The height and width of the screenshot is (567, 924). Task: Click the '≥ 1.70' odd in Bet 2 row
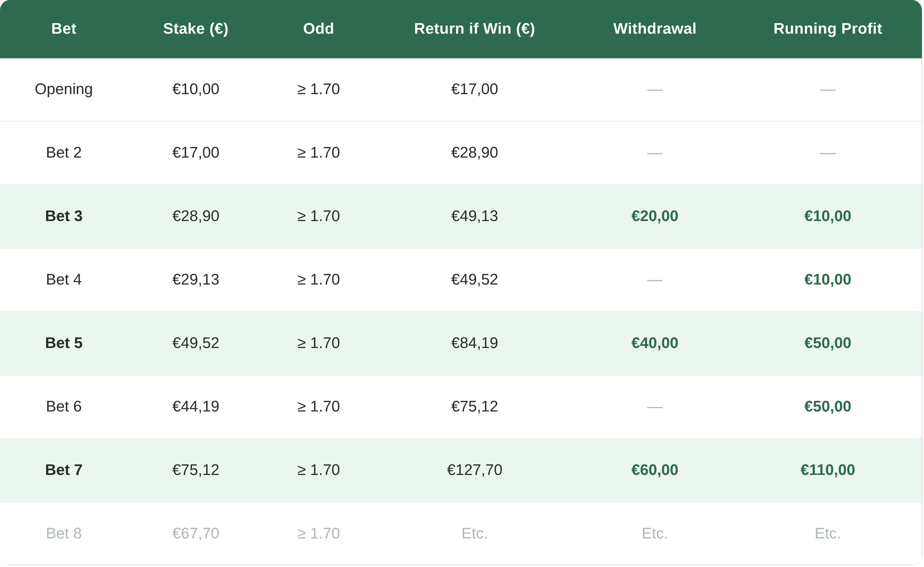coord(319,153)
